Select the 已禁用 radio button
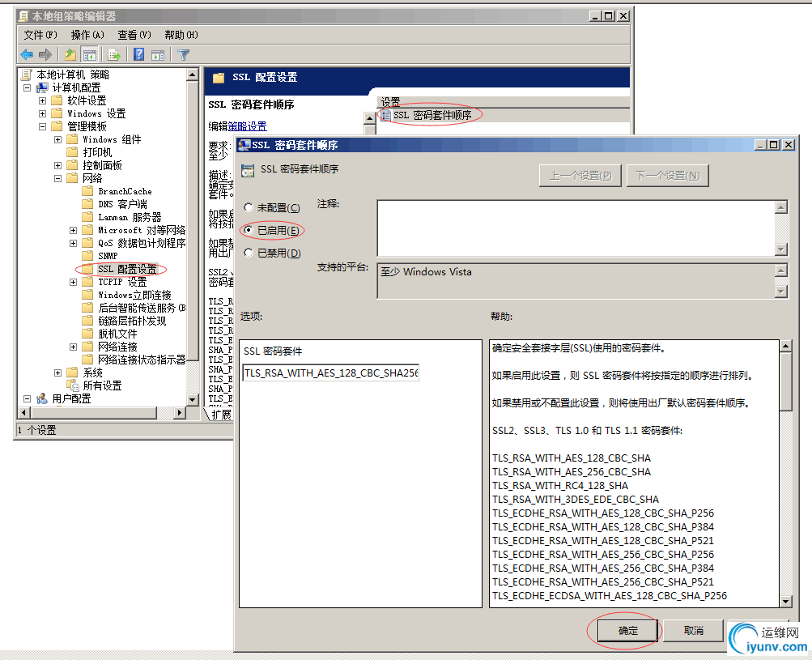The image size is (812, 660). point(249,253)
